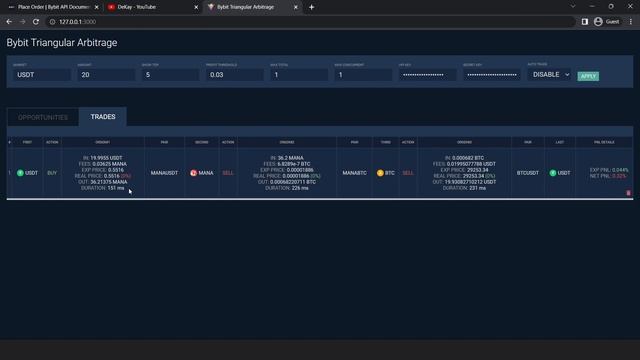The height and width of the screenshot is (360, 640).
Task: Click the MANAUSDT pair cell
Action: pyautogui.click(x=164, y=173)
